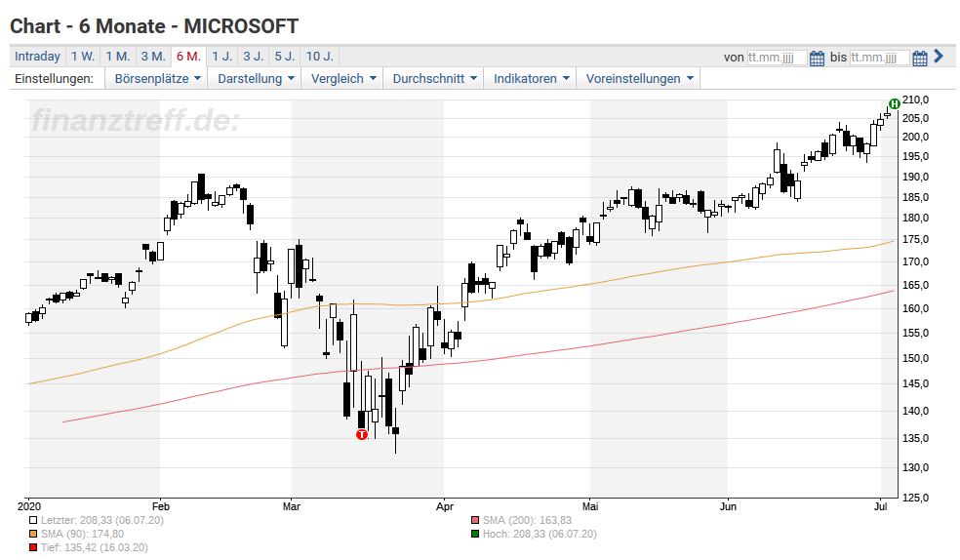The height and width of the screenshot is (560, 960).
Task: Focus the 'von' start date input field
Action: (x=777, y=58)
